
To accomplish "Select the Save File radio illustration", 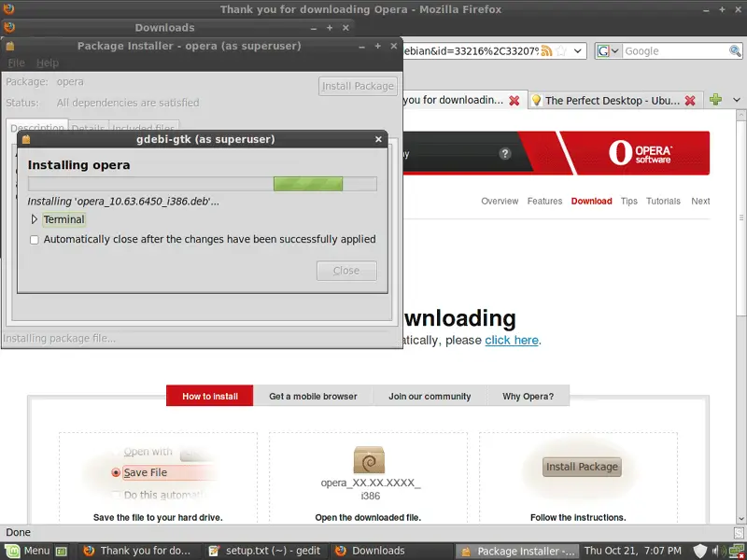I will [116, 472].
